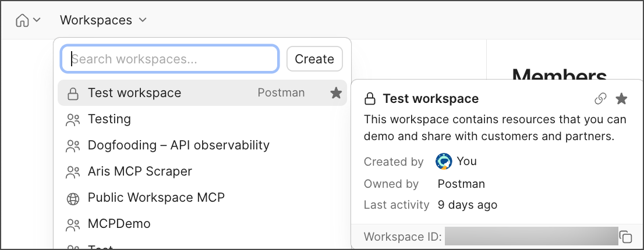Open the Testing workspace

tap(109, 119)
